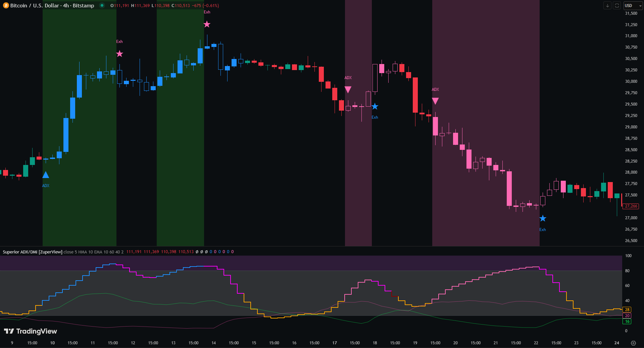644x348 pixels.
Task: Select the Superior ADX/DMI [ZuperView] indicator title
Action: pyautogui.click(x=33, y=252)
